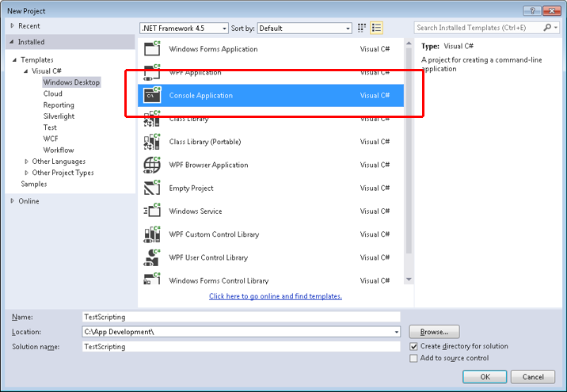Uncheck Create directory for solution

coord(414,346)
